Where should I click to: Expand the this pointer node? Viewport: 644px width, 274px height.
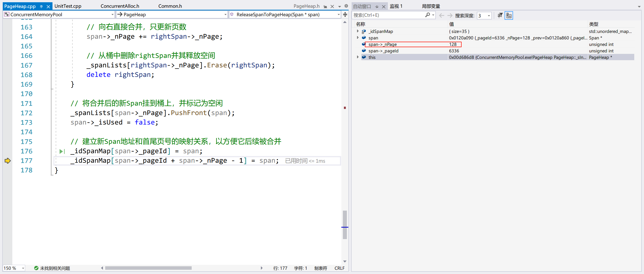358,57
